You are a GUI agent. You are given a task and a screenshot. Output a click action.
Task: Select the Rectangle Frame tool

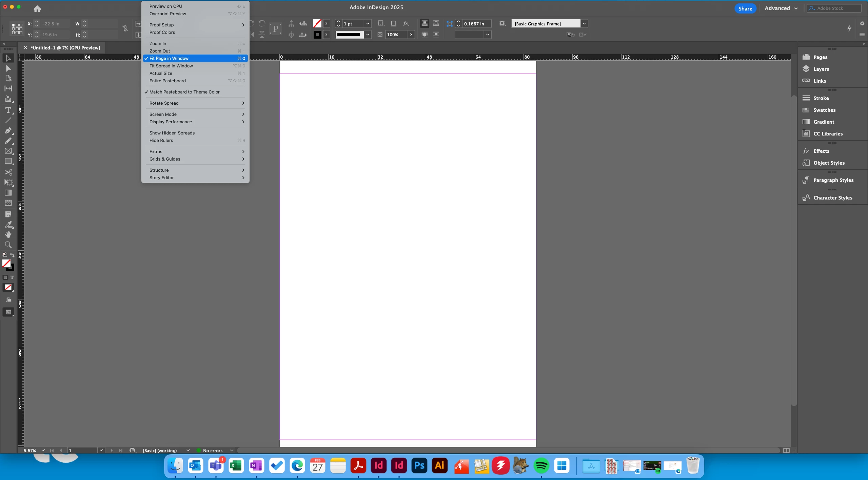click(8, 151)
